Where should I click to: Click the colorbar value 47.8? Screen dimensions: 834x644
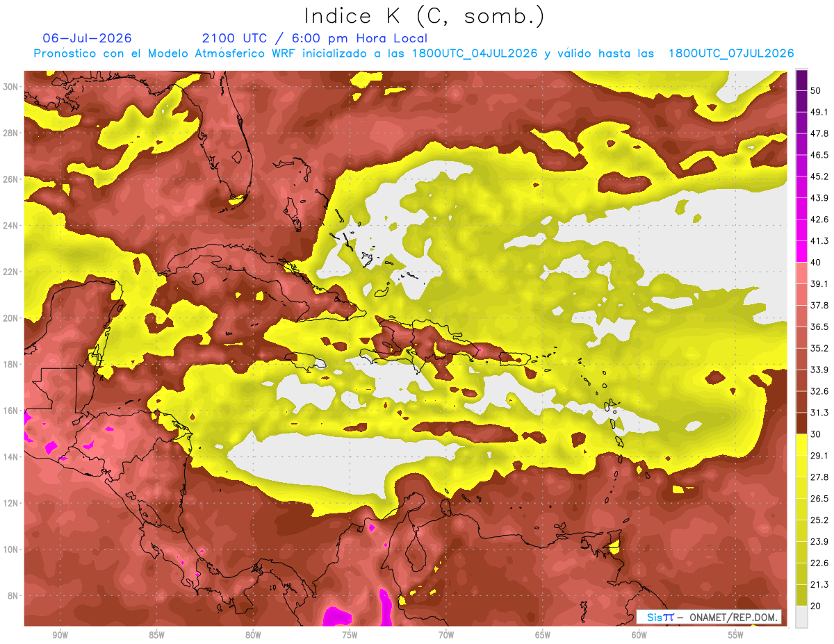819,133
